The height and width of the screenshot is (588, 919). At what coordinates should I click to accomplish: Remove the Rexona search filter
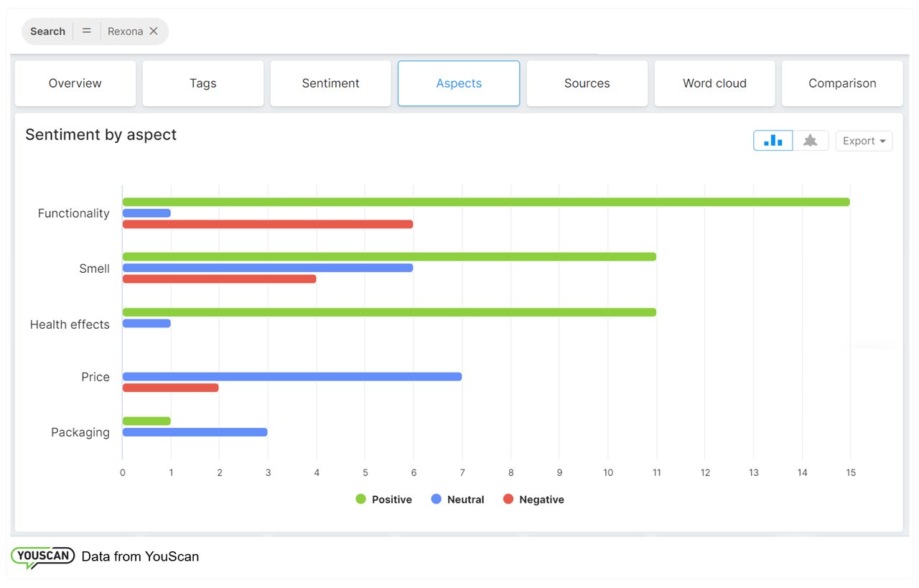coord(154,32)
